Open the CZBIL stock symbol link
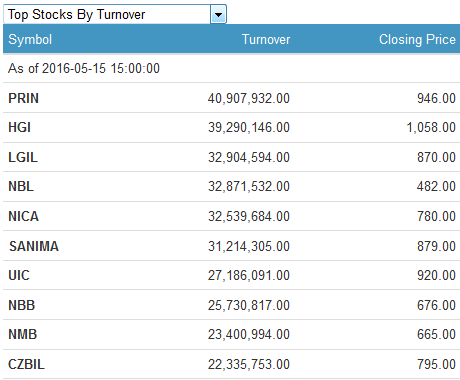The image size is (460, 380). click(26, 364)
